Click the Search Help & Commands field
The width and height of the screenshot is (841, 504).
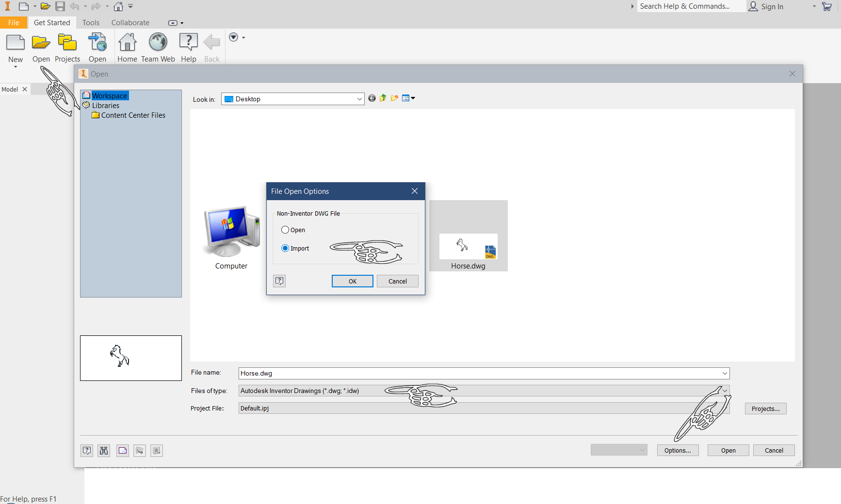[691, 6]
